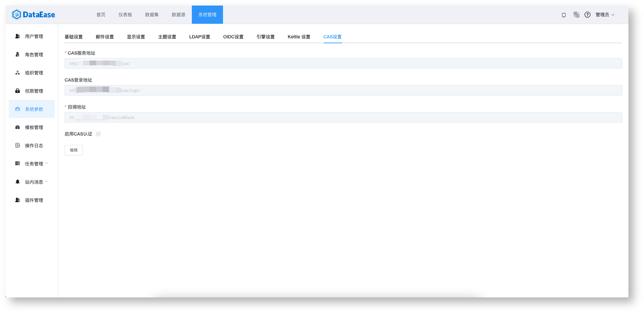Viewport: 644px width, 313px height.
Task: Click the help question mark icon
Action: point(588,15)
